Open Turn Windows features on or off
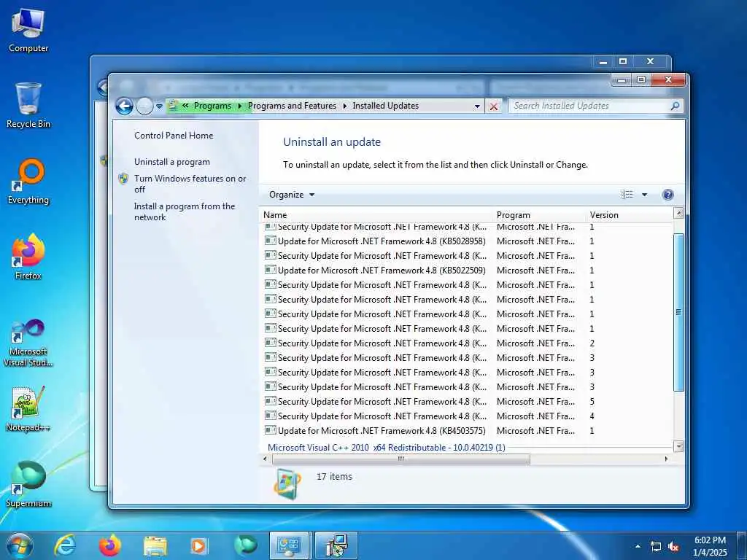 pyautogui.click(x=190, y=184)
